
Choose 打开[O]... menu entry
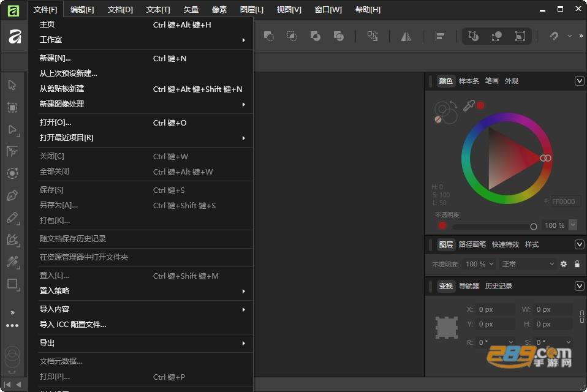tap(141, 123)
